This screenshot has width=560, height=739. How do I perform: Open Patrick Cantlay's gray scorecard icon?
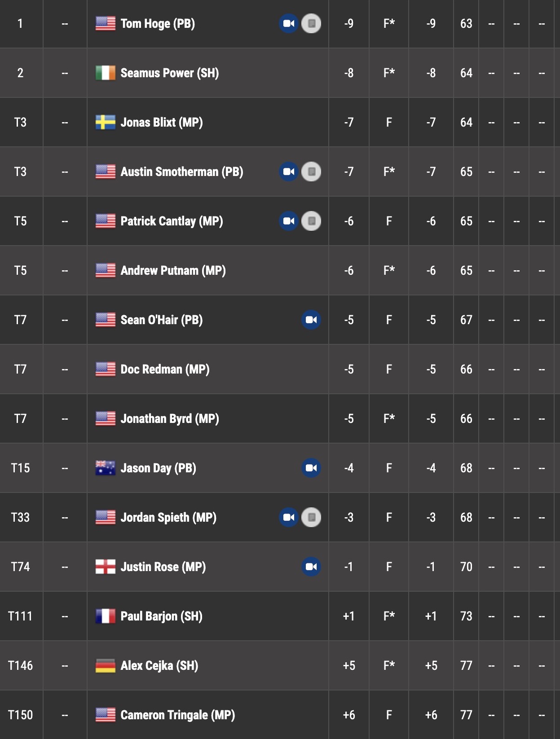(311, 221)
